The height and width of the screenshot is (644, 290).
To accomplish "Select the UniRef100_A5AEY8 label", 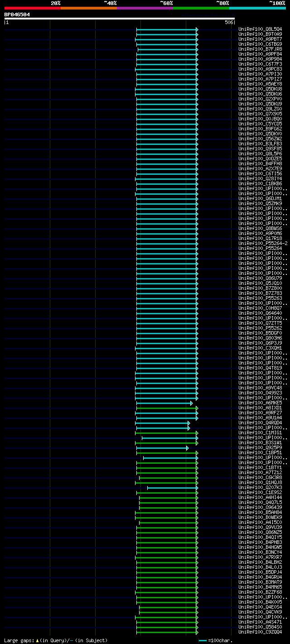I will (x=260, y=84).
